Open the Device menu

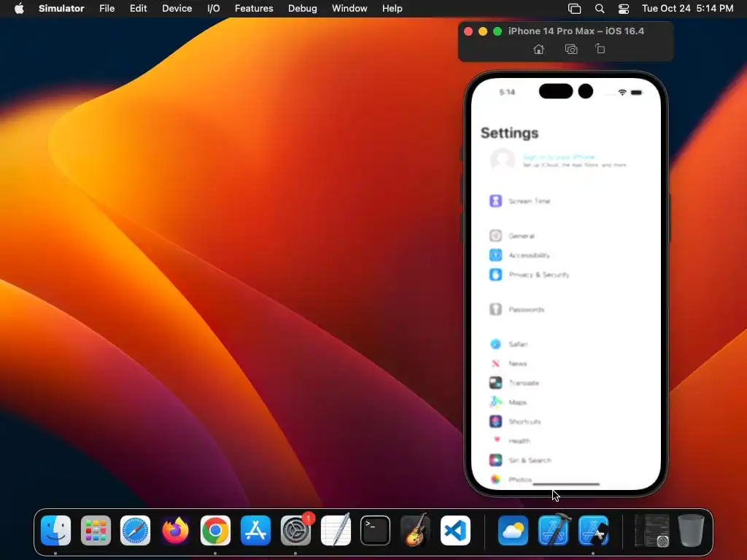pyautogui.click(x=177, y=8)
